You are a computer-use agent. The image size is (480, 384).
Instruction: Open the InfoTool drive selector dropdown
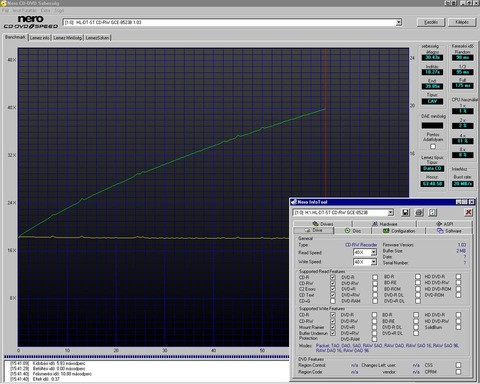tap(390, 213)
